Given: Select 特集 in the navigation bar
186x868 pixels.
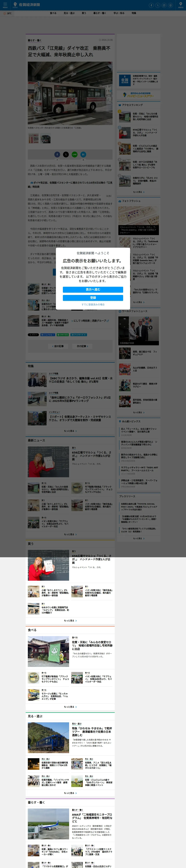Looking at the screenshot, I should (134, 13).
